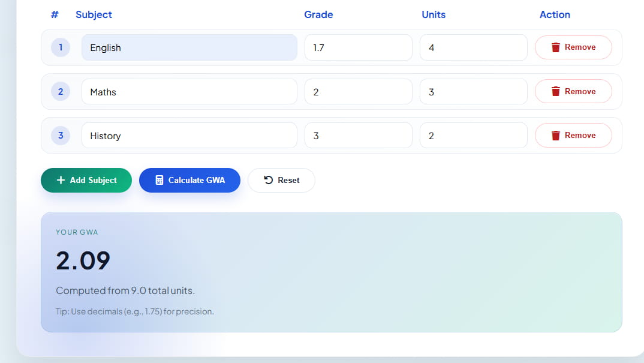
Task: Click the Grade column header
Action: pyautogui.click(x=318, y=14)
